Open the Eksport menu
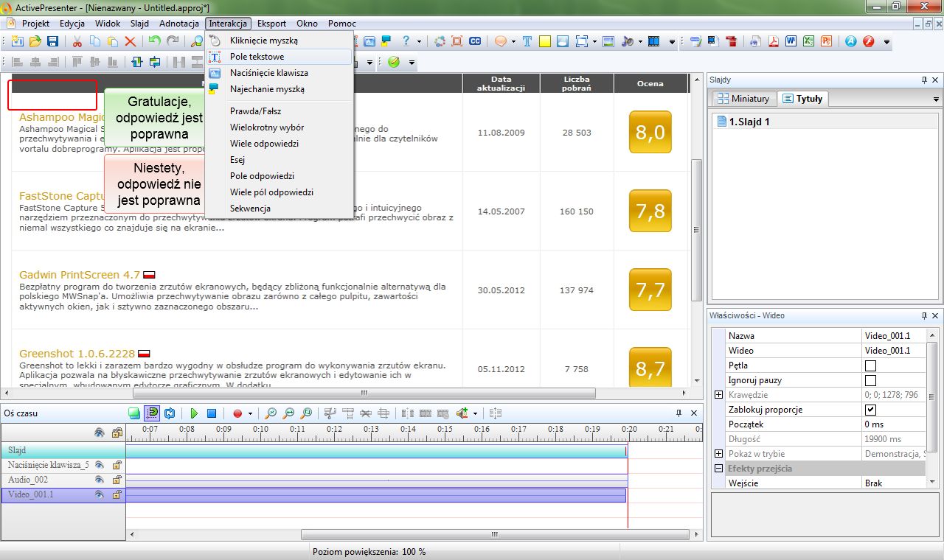 tap(271, 24)
